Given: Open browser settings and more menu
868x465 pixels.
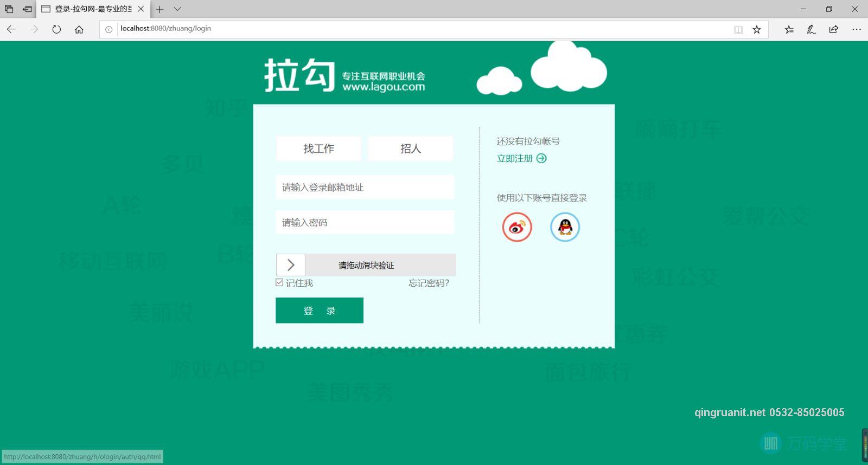Looking at the screenshot, I should coord(857,29).
